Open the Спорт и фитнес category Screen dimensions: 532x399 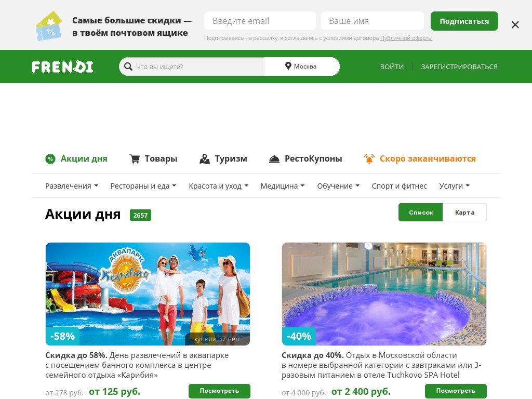coord(399,186)
